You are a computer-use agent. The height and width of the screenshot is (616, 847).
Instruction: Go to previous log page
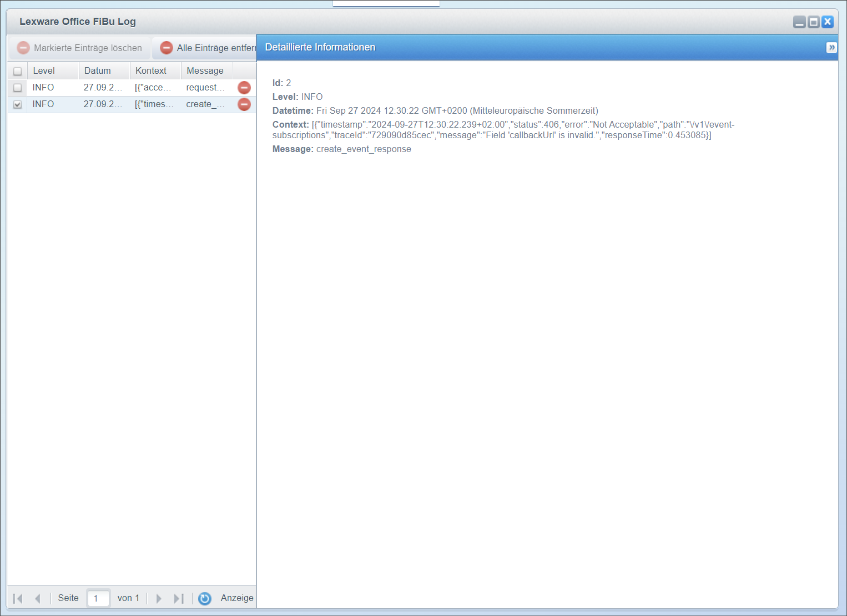[x=38, y=598]
